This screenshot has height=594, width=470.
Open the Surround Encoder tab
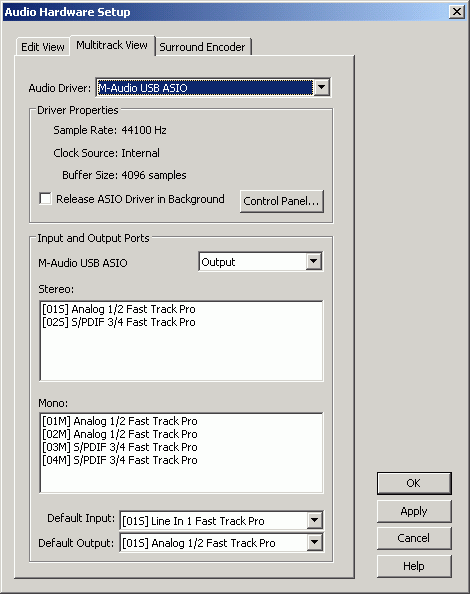tap(203, 47)
